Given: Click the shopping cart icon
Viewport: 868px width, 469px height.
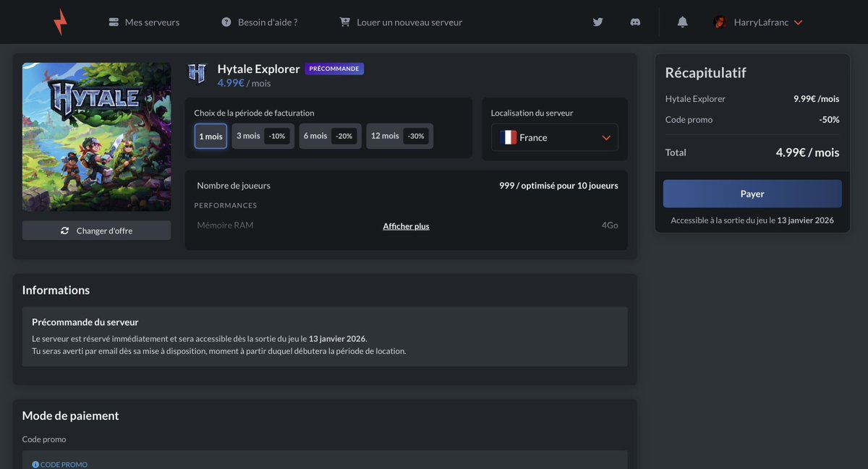Looking at the screenshot, I should coord(345,22).
